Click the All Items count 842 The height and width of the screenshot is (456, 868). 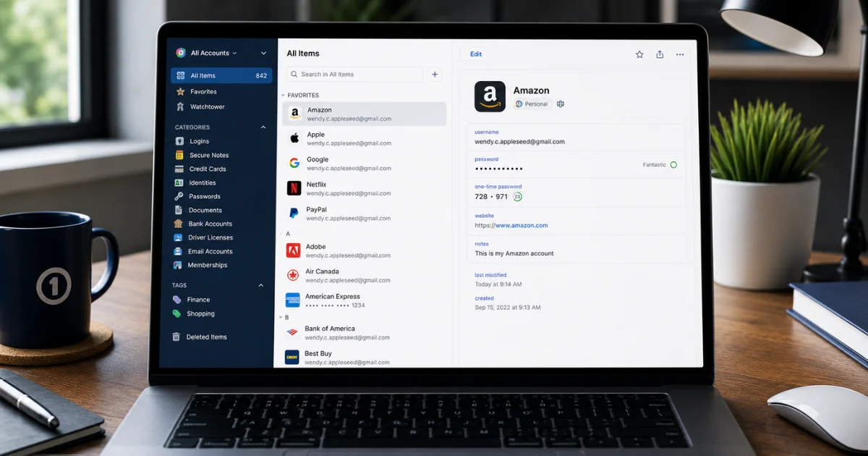(x=261, y=75)
